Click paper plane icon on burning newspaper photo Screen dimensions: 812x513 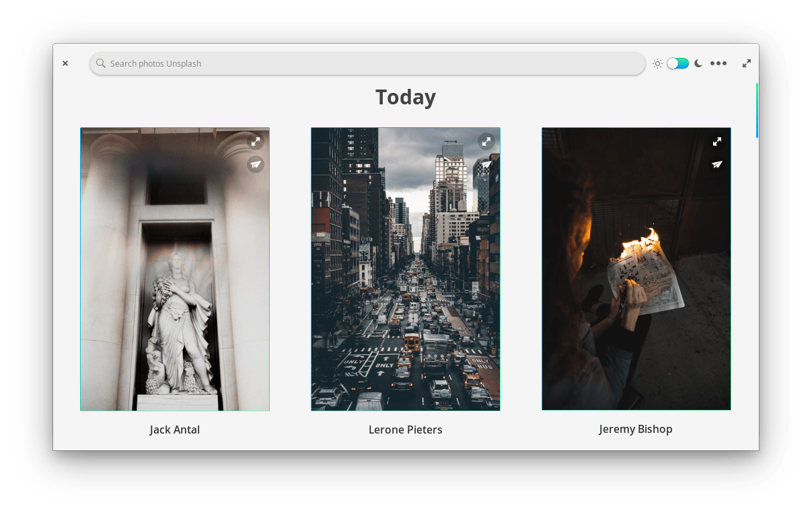coord(717,164)
